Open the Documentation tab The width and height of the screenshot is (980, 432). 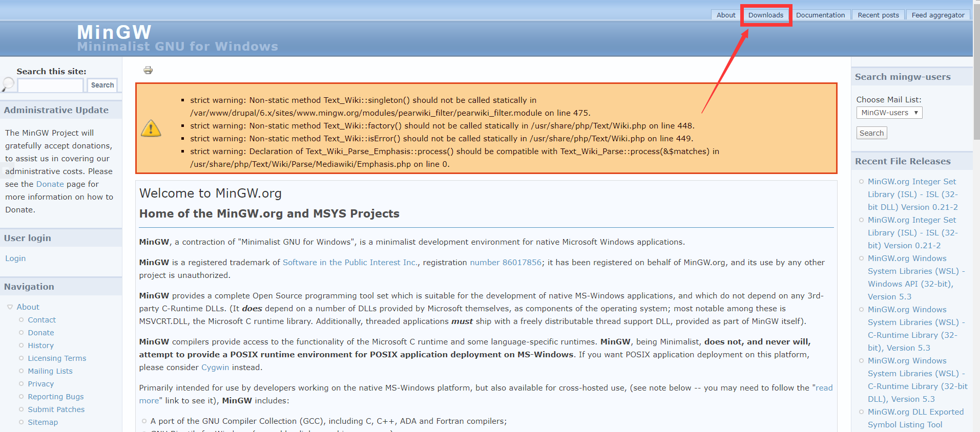[x=820, y=15]
